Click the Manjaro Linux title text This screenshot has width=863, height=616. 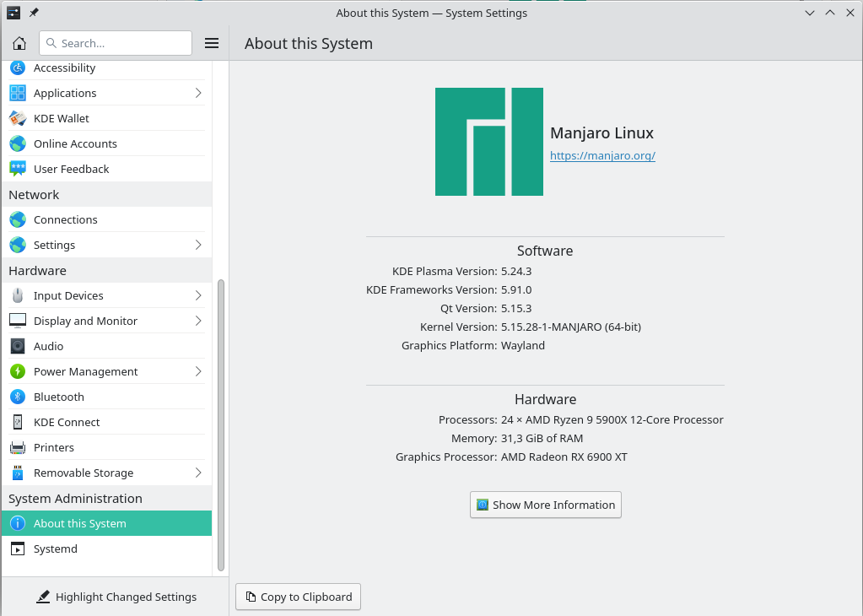[x=602, y=133]
